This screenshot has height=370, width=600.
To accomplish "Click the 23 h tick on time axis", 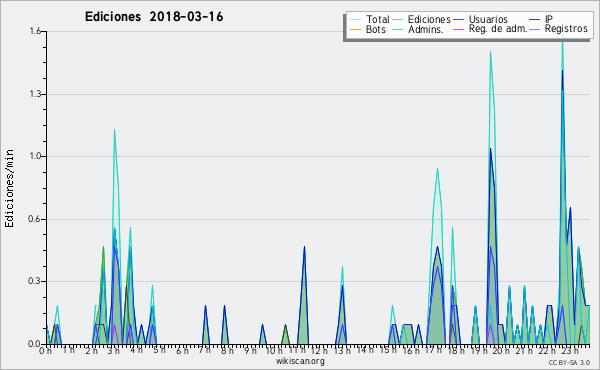I will click(x=570, y=350).
